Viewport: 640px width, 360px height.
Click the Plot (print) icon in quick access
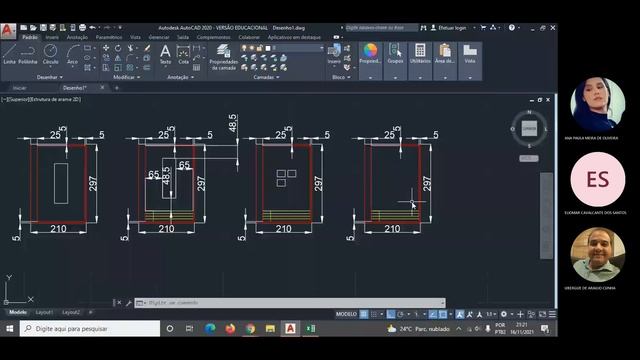[82, 28]
